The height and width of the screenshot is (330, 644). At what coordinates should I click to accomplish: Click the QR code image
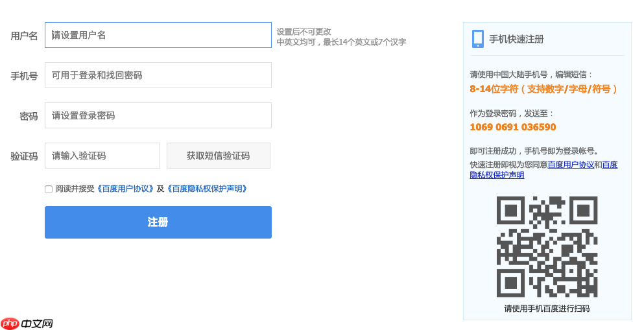[x=547, y=246]
